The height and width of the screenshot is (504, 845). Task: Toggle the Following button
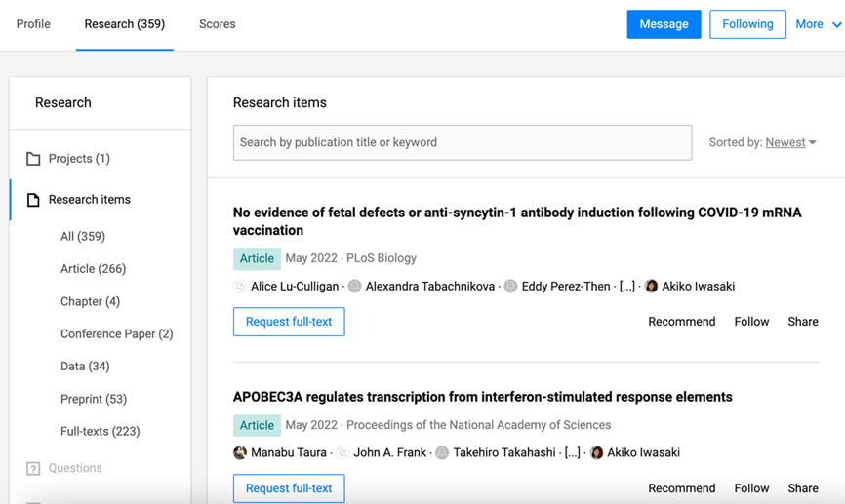[747, 24]
